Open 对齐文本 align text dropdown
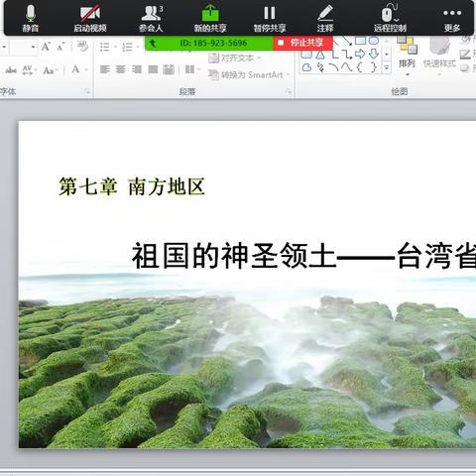 pos(235,59)
